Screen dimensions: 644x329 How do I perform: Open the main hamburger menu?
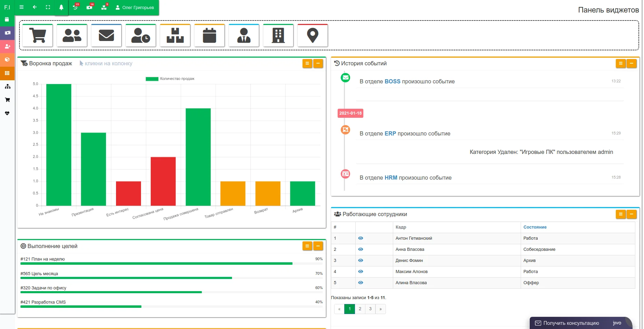pyautogui.click(x=22, y=7)
